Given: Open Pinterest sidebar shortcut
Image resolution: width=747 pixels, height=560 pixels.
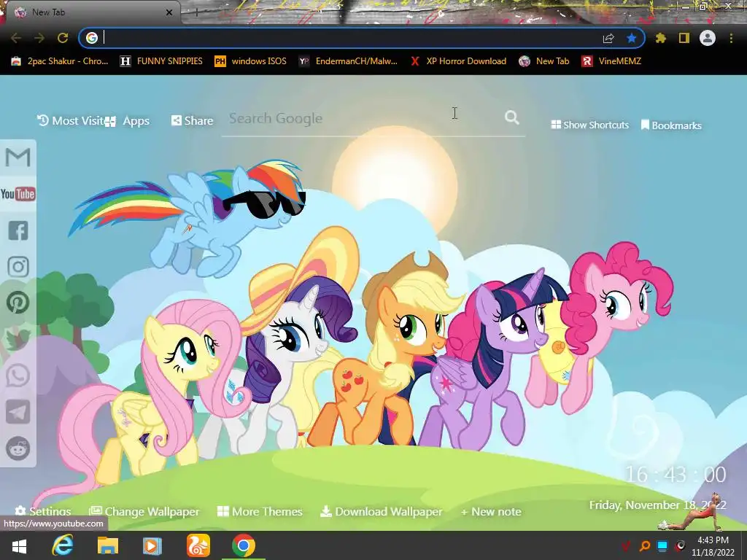Looking at the screenshot, I should [x=18, y=303].
